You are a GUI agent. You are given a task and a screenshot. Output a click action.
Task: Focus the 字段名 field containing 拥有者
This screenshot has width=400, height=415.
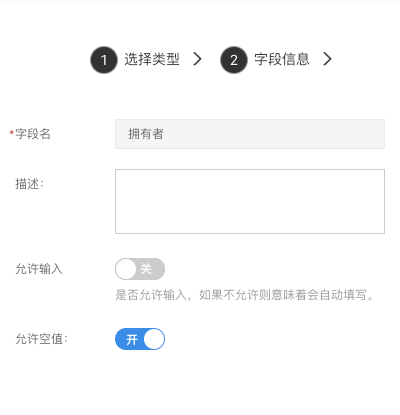[250, 134]
